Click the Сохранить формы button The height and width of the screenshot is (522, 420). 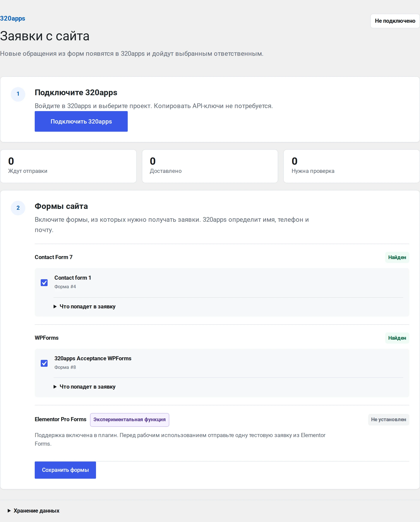point(65,470)
